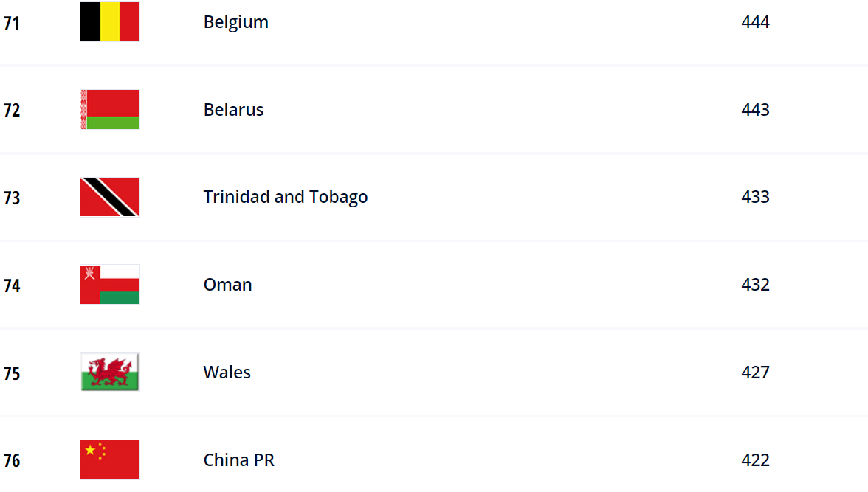The height and width of the screenshot is (492, 868).
Task: Open the Belgium team link
Action: pos(236,22)
